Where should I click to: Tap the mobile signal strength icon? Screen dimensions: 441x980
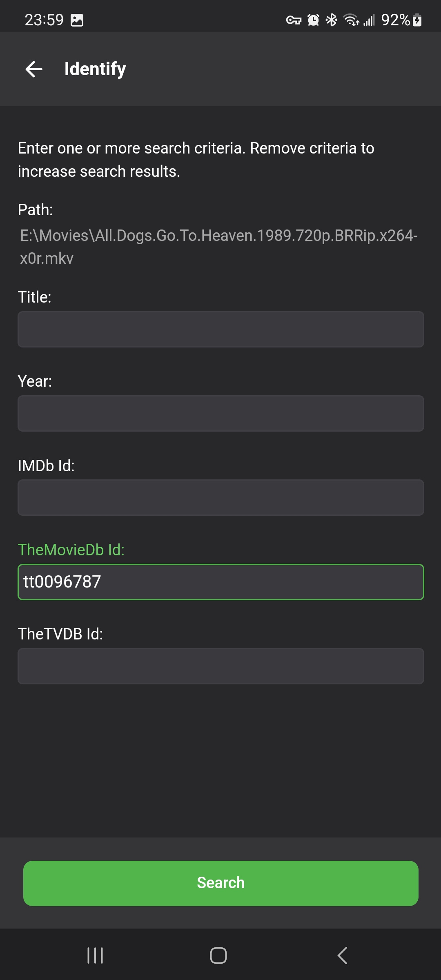[369, 20]
